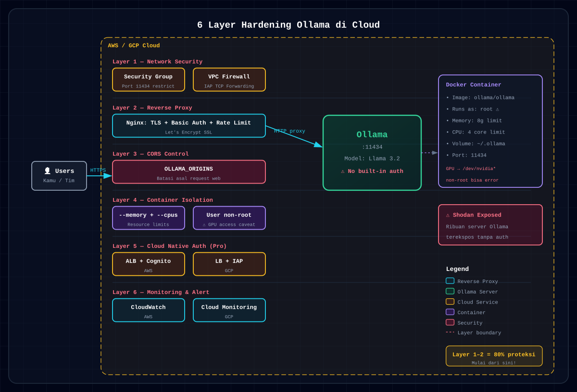The height and width of the screenshot is (392, 577).
Task: Click the Cloud Service legend swatch
Action: coord(450,302)
